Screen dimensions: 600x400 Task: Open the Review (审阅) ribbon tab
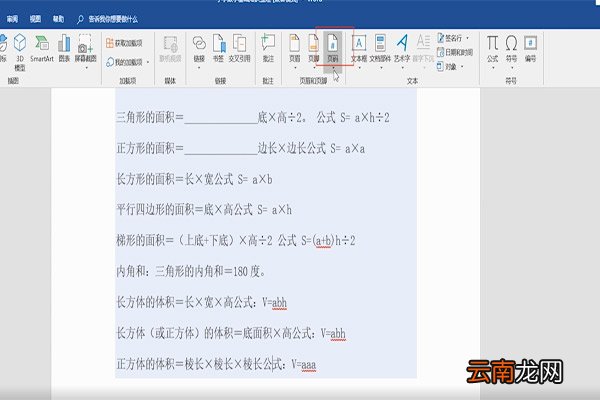12,19
